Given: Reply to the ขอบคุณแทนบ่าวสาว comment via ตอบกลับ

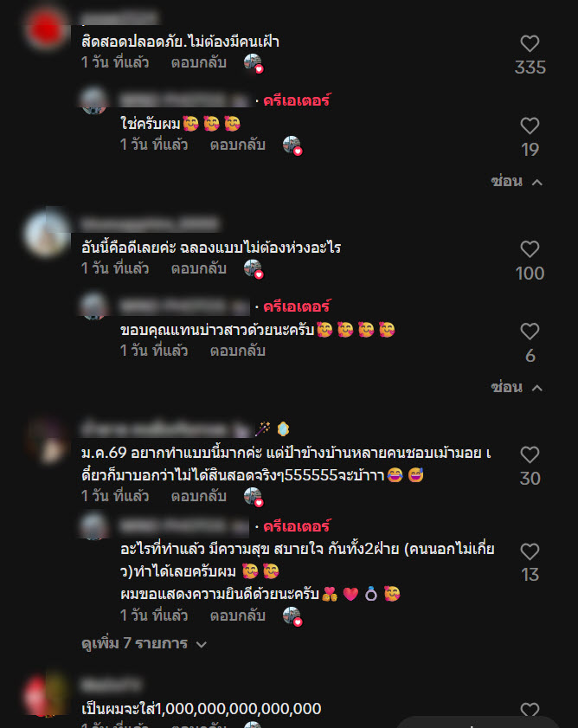Looking at the screenshot, I should coord(238,351).
